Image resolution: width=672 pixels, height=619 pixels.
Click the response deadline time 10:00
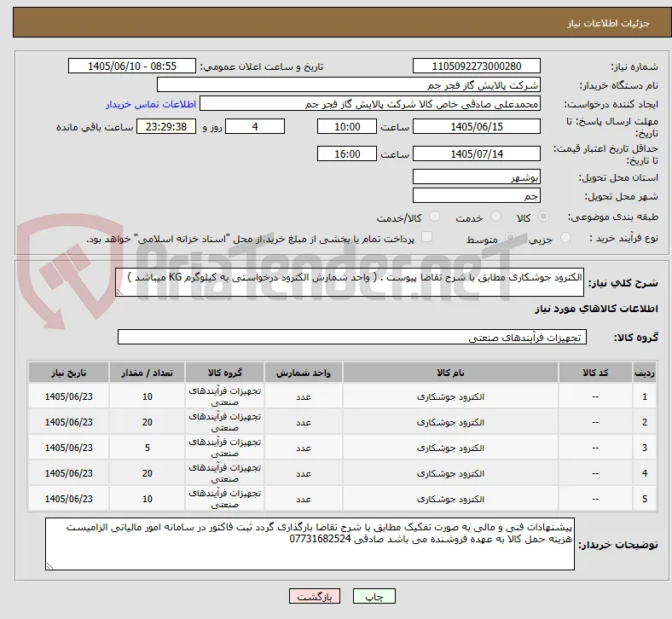coord(347,126)
